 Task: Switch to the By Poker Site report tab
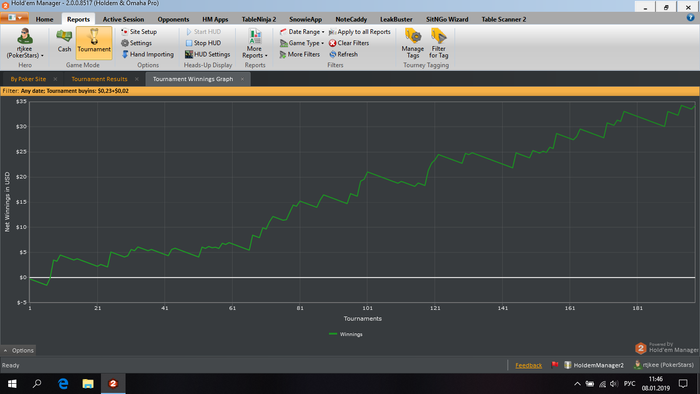pyautogui.click(x=28, y=79)
